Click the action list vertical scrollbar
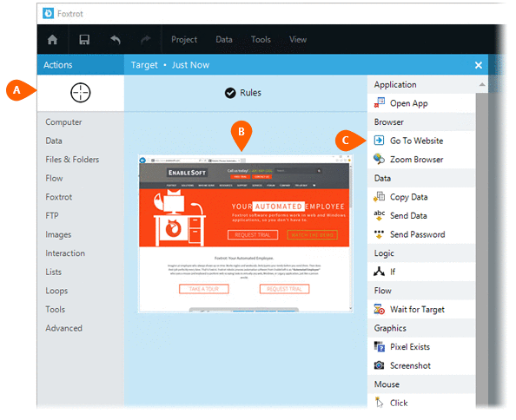Screen dimensions: 516x420 [482, 250]
